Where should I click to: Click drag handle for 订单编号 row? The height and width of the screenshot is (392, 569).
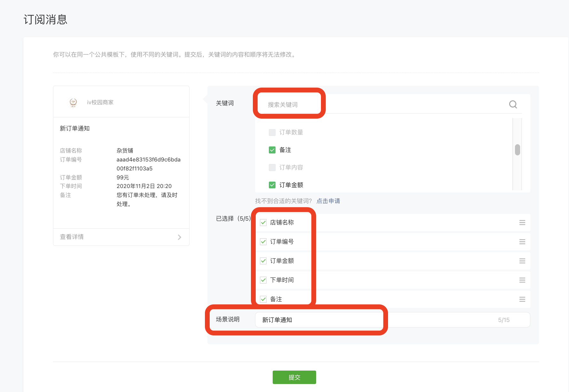522,242
